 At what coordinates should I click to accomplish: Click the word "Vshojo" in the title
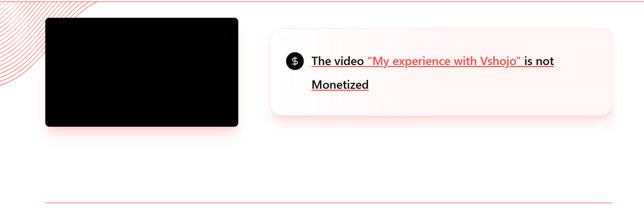click(497, 61)
